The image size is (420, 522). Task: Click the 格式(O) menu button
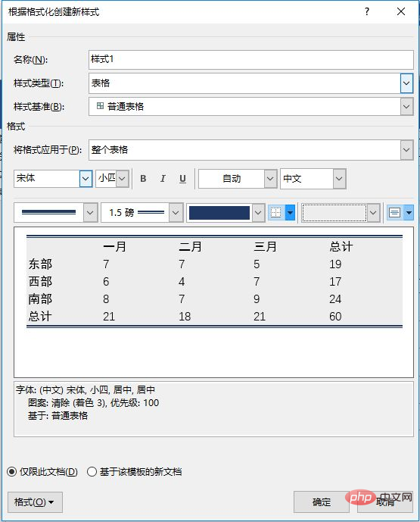35,502
